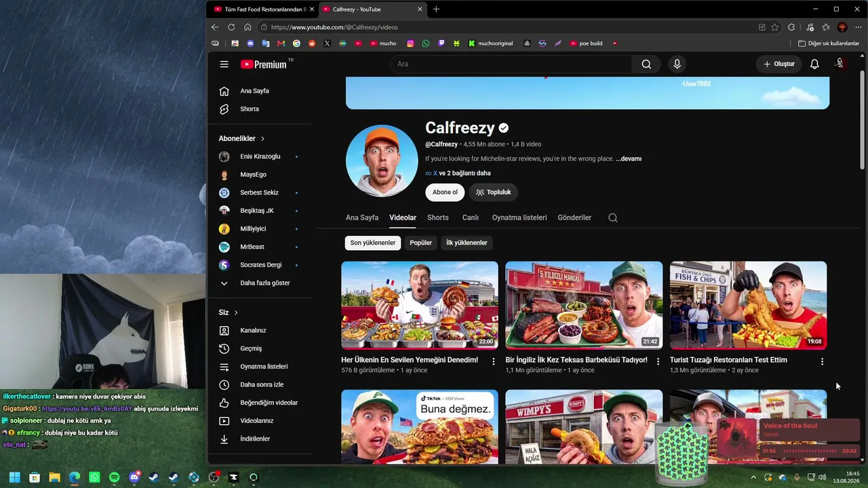Viewport: 868px width, 488px height.
Task: Open WhatsApp from the taskbar
Action: (x=94, y=477)
